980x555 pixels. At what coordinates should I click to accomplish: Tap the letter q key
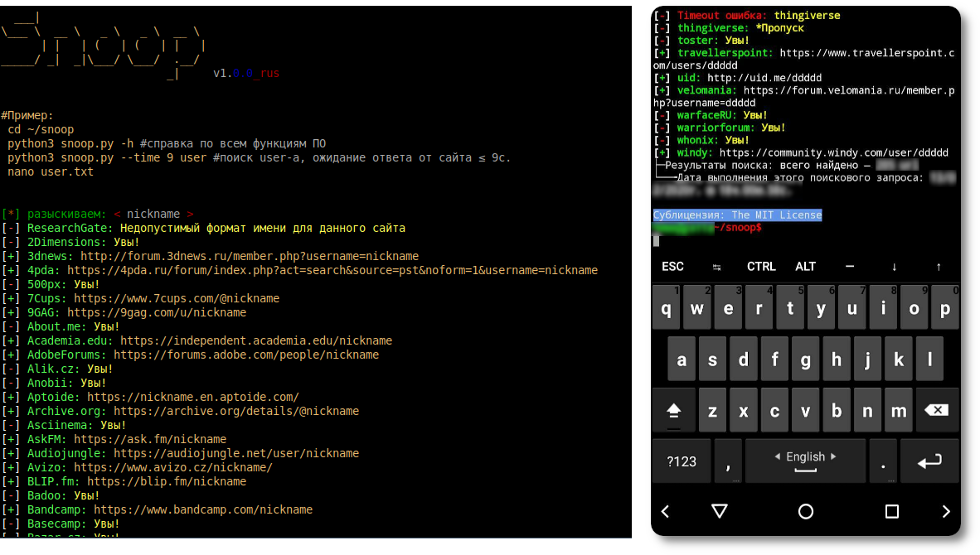667,309
